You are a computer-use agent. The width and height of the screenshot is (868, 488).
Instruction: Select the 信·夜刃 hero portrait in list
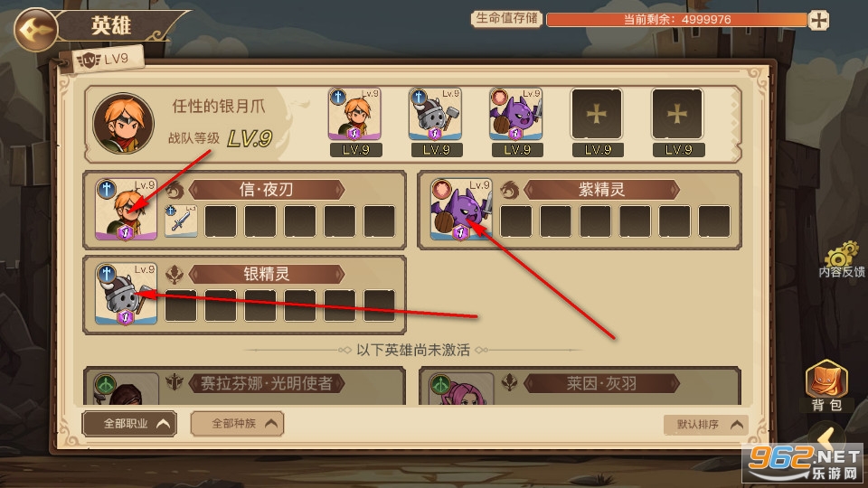click(126, 210)
